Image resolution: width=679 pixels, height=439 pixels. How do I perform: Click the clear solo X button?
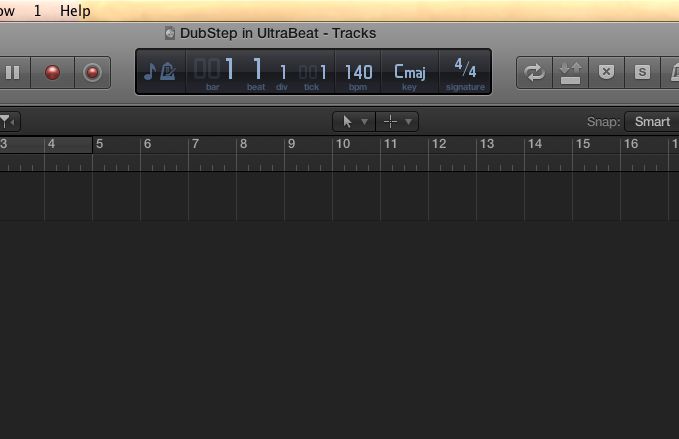point(606,73)
